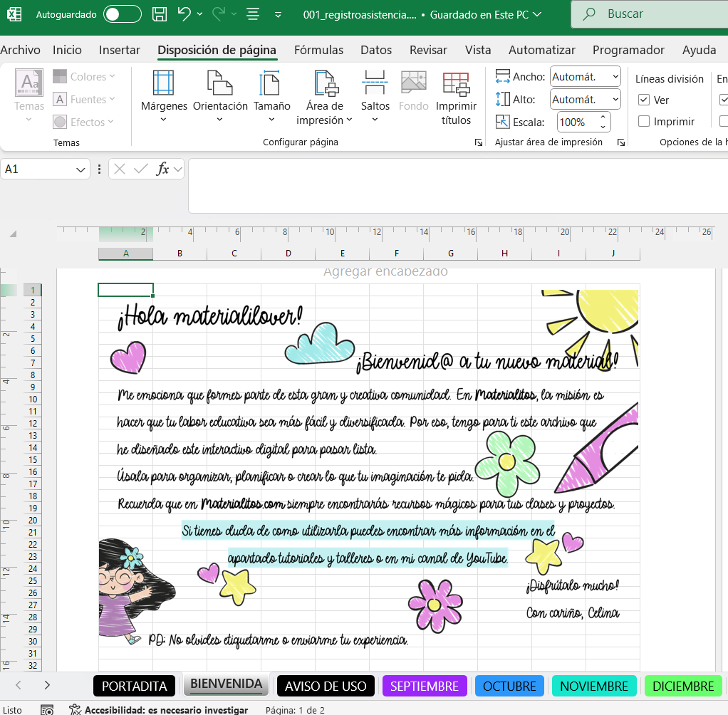
Task: Open the Fórmulas ribbon tab
Action: pos(318,50)
